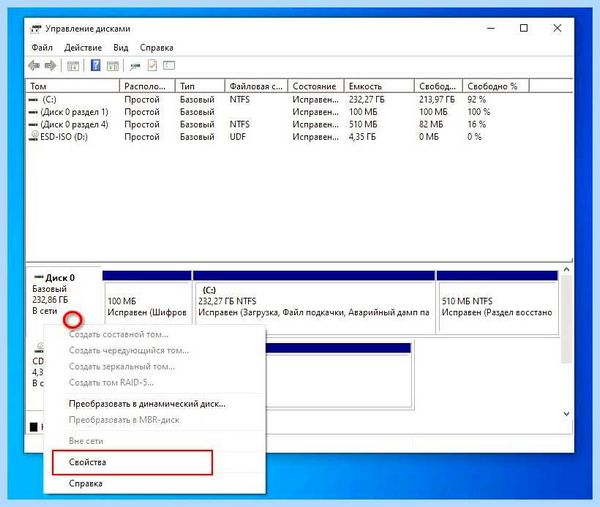Click the checkmark properties sheet toolbar icon
The height and width of the screenshot is (507, 600).
coord(152,65)
